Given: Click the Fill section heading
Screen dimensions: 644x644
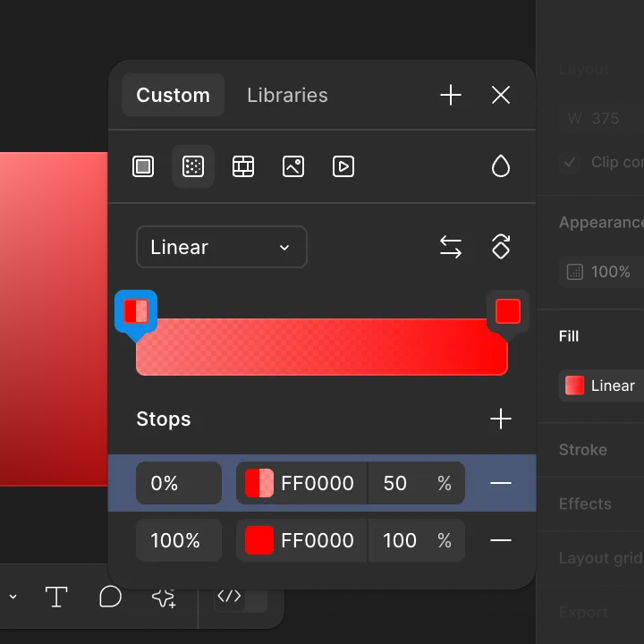Looking at the screenshot, I should point(569,336).
